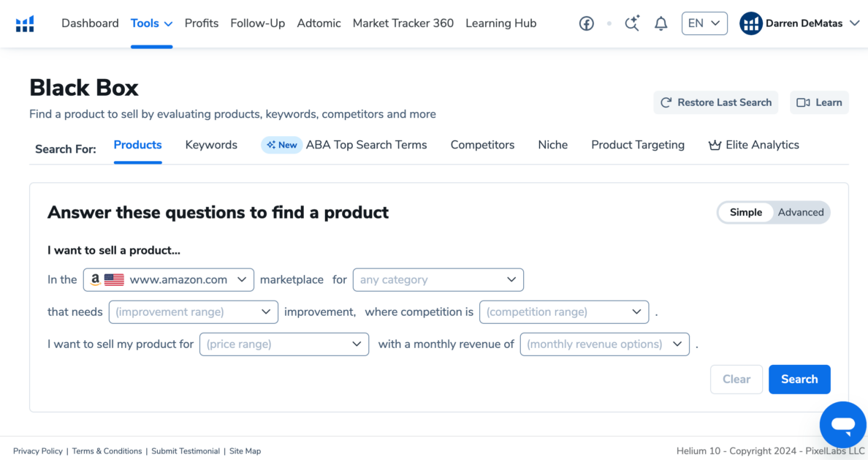The width and height of the screenshot is (868, 460).
Task: Click the blue Search button
Action: point(799,379)
